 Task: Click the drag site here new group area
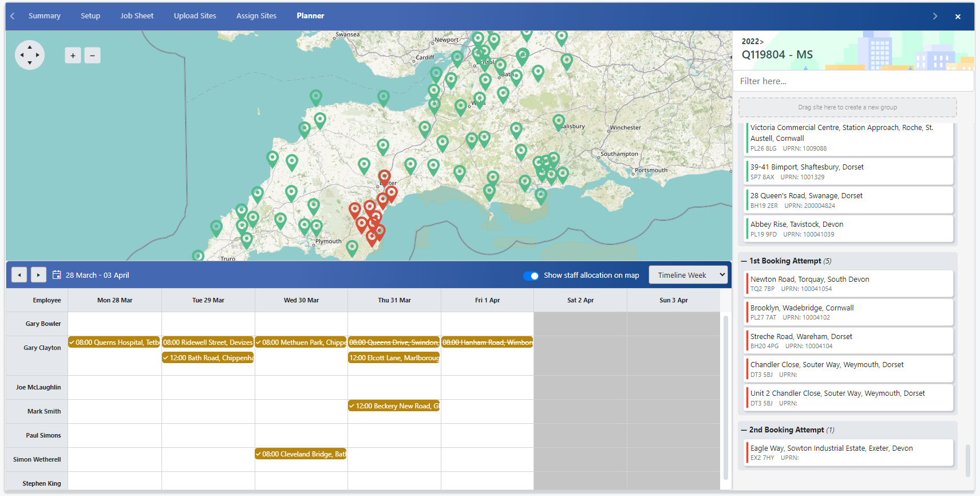pos(848,107)
